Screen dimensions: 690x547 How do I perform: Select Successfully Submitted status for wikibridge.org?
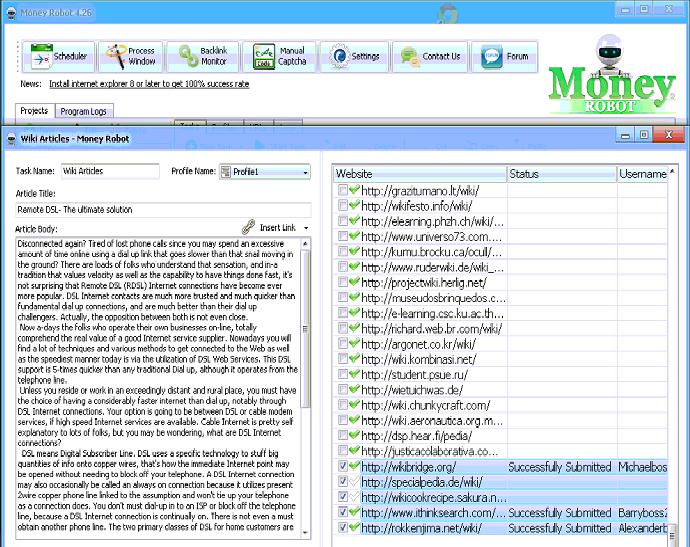(x=560, y=466)
